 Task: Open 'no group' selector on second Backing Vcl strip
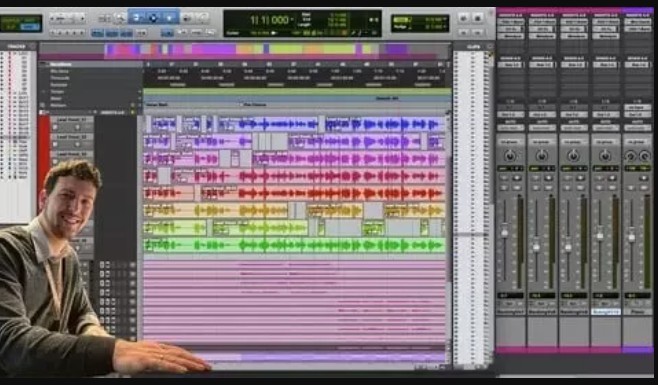(541, 142)
